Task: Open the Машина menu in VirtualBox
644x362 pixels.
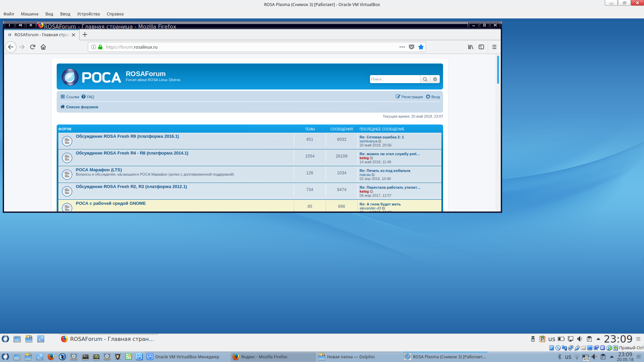Action: tap(30, 14)
